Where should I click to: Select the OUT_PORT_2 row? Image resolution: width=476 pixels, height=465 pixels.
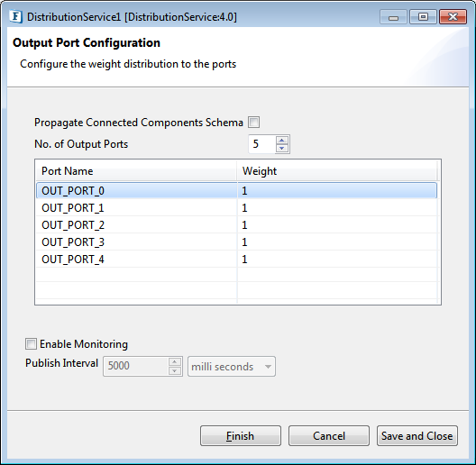pos(236,225)
